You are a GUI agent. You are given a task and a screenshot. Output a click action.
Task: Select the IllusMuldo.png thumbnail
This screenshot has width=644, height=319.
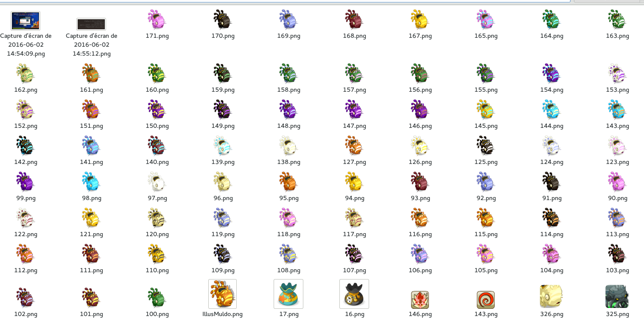(x=223, y=294)
